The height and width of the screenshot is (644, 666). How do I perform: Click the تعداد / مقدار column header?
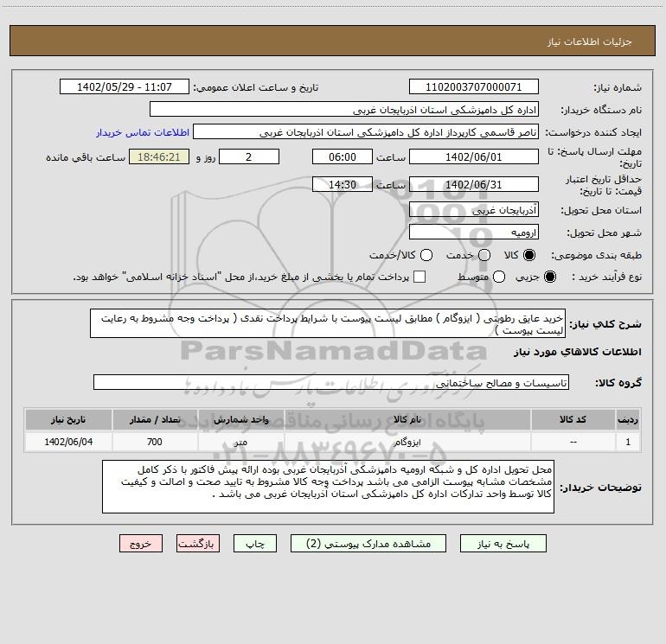[x=155, y=419]
